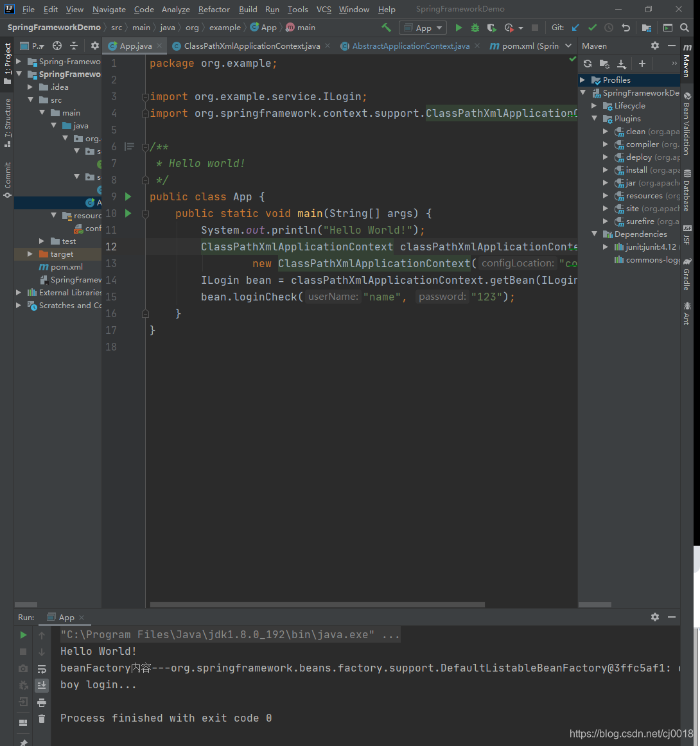This screenshot has width=700, height=746.
Task: Collapse the src folder
Action: (x=30, y=100)
